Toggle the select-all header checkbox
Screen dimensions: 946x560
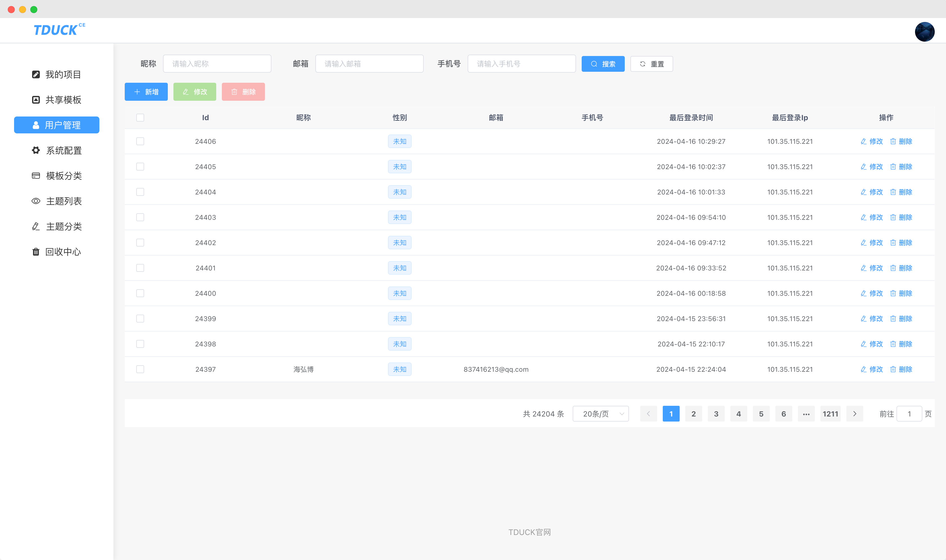(140, 117)
